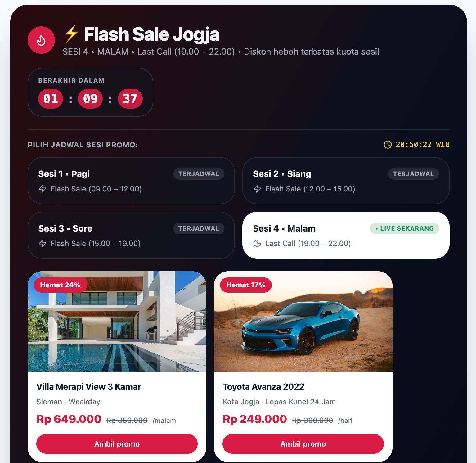The height and width of the screenshot is (463, 476).
Task: Select the Sesi 2 • Siang session
Action: click(x=346, y=181)
